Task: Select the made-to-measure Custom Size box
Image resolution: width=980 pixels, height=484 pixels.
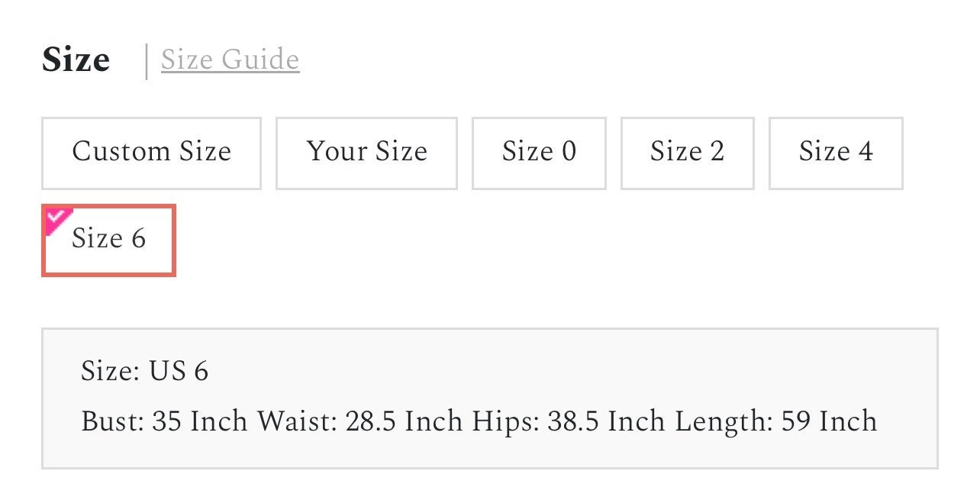Action: 151,153
